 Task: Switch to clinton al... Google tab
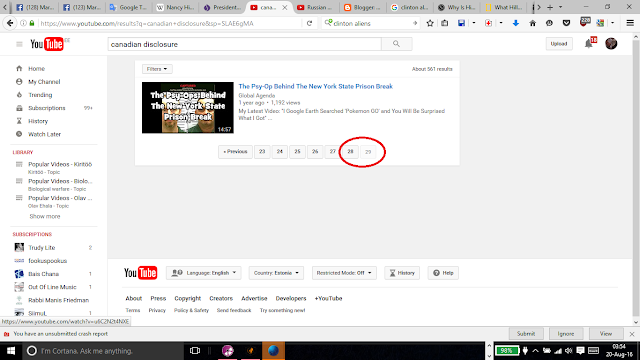(409, 7)
